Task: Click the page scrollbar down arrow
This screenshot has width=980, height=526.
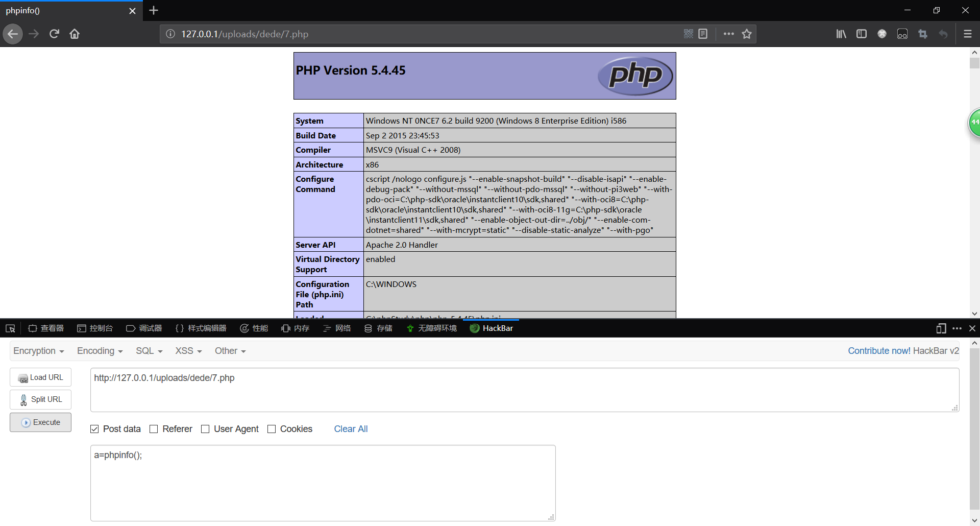Action: click(974, 314)
